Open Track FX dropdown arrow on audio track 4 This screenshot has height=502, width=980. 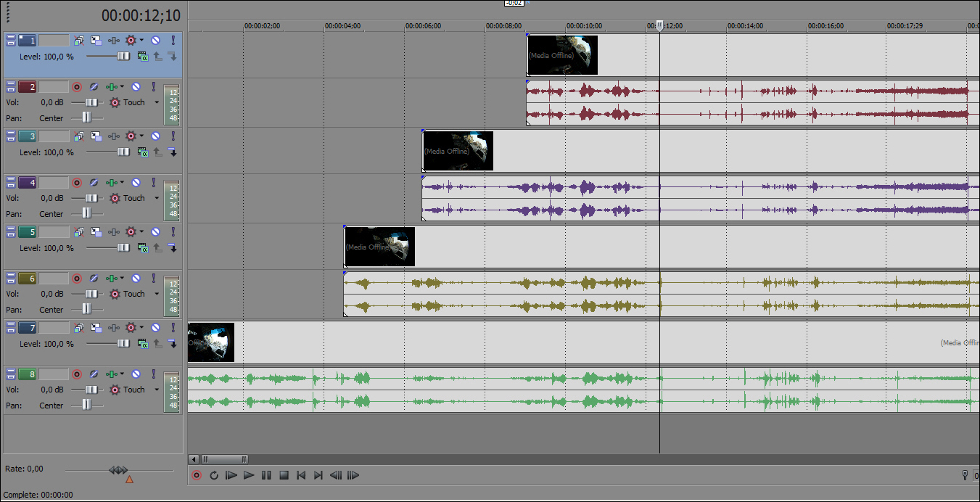pyautogui.click(x=122, y=183)
